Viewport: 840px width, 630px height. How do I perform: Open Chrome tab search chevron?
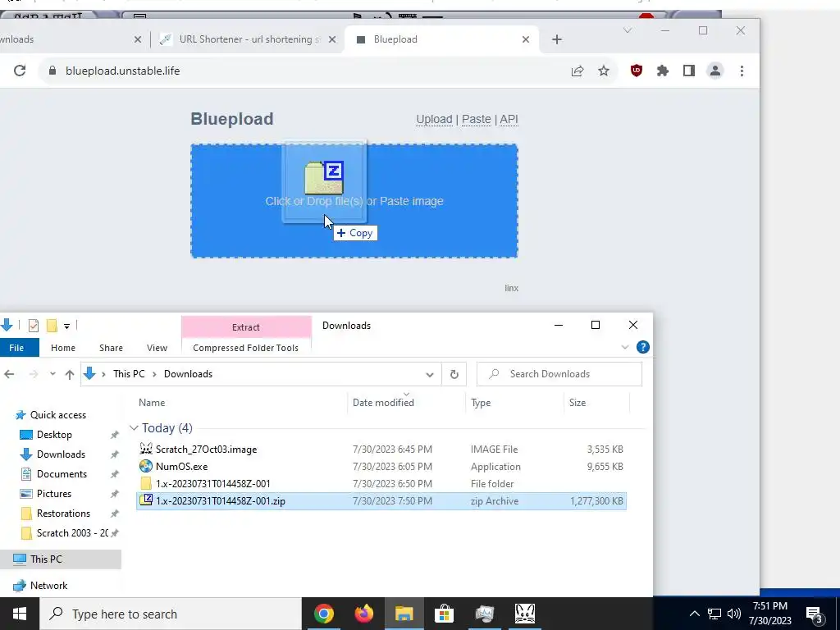tap(628, 30)
